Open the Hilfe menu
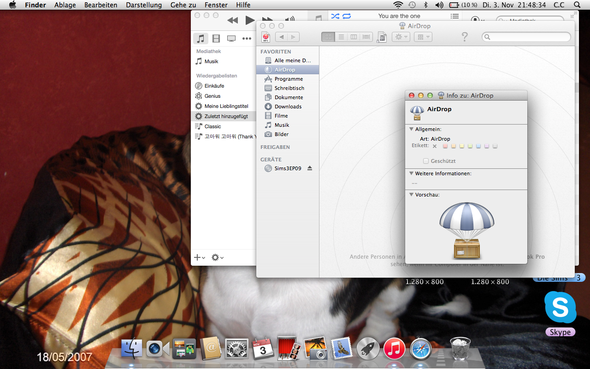The image size is (590, 369). [243, 5]
